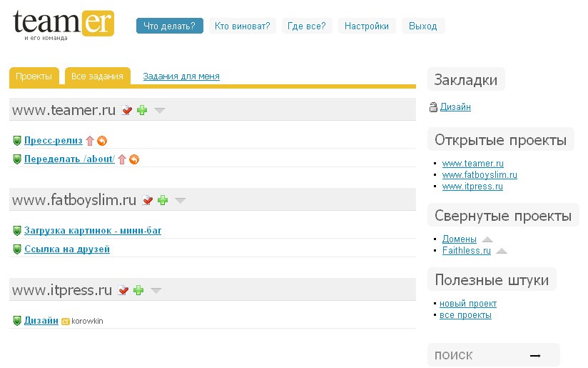Expand the collapsed Домены project
This screenshot has width=588, height=368.
coord(487,239)
